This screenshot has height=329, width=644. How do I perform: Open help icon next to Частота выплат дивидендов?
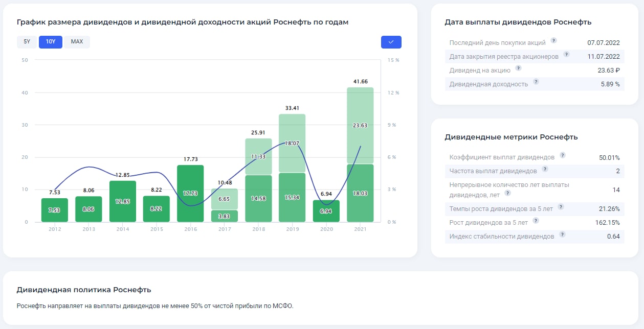coord(545,169)
